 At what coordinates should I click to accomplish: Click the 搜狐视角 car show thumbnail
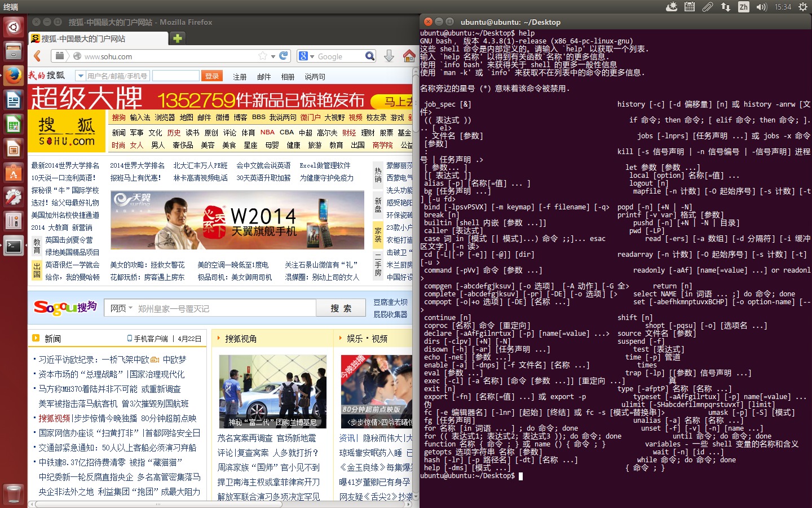(272, 391)
